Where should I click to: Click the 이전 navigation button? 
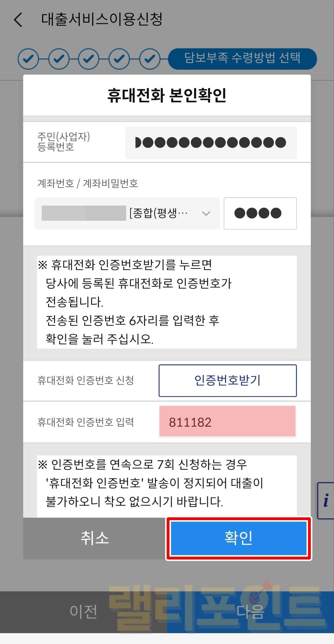coord(83,611)
